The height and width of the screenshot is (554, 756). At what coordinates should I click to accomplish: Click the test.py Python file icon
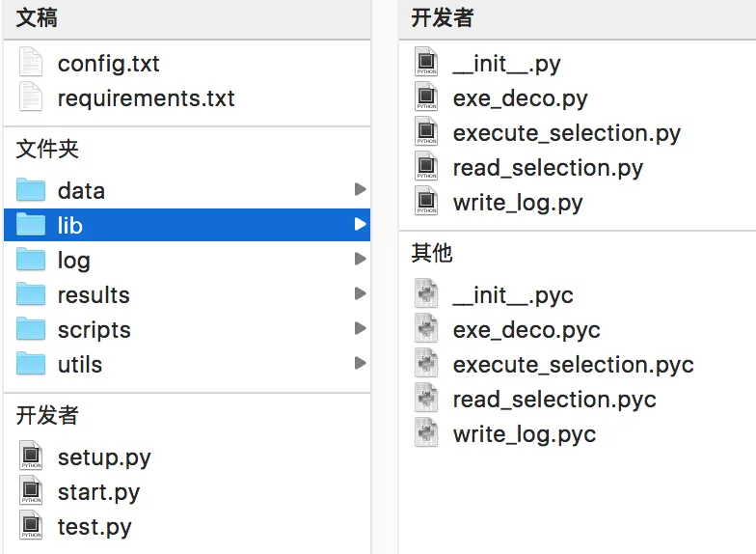pos(31,527)
